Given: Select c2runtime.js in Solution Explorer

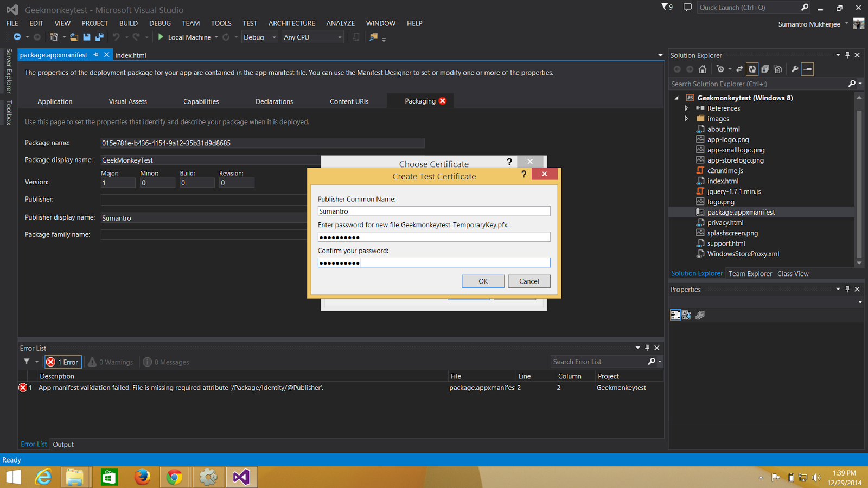Looking at the screenshot, I should [725, 171].
